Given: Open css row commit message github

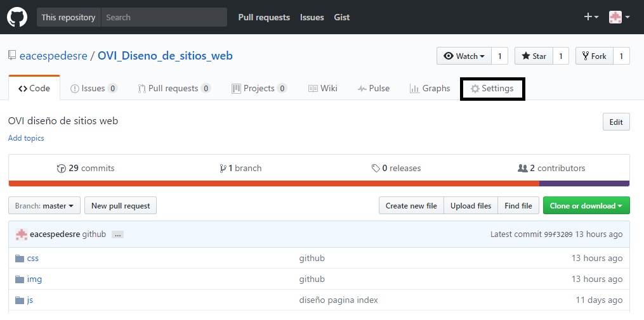Looking at the screenshot, I should point(312,258).
